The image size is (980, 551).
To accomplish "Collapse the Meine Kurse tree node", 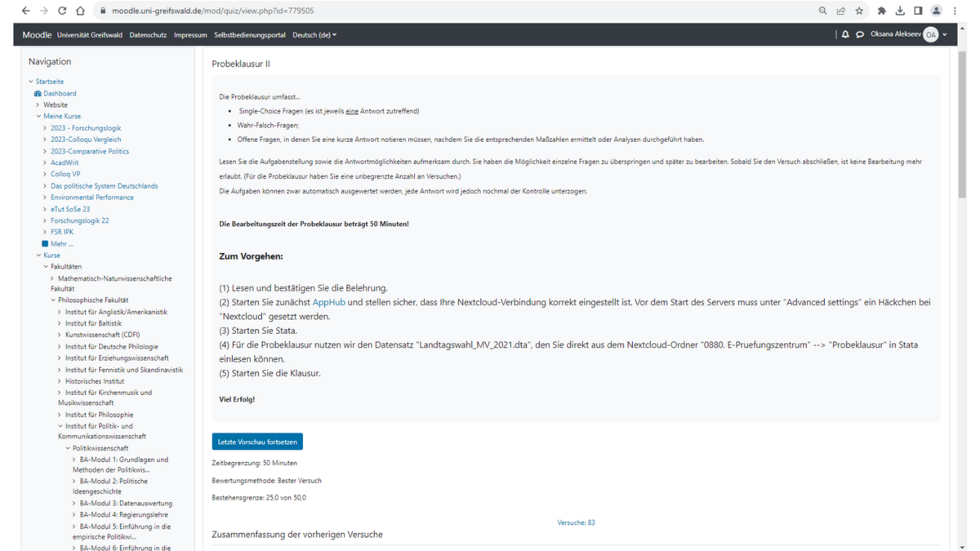I will click(x=38, y=116).
